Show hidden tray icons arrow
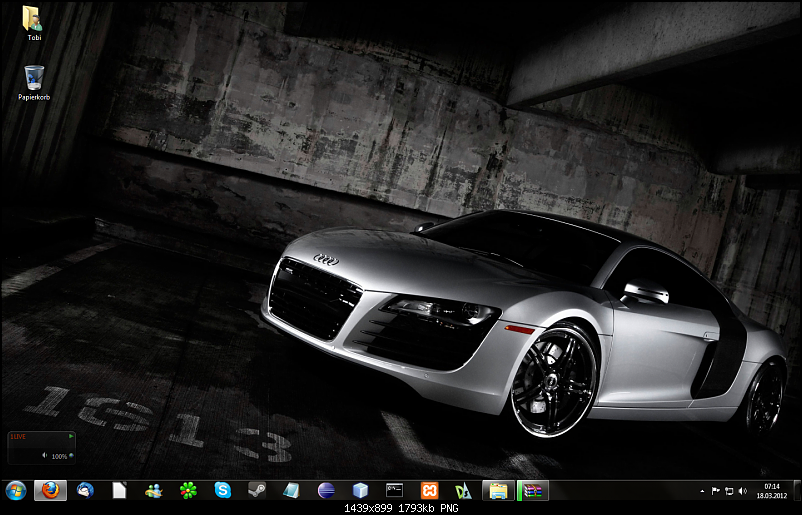Screen dimensions: 802x515 (702, 491)
